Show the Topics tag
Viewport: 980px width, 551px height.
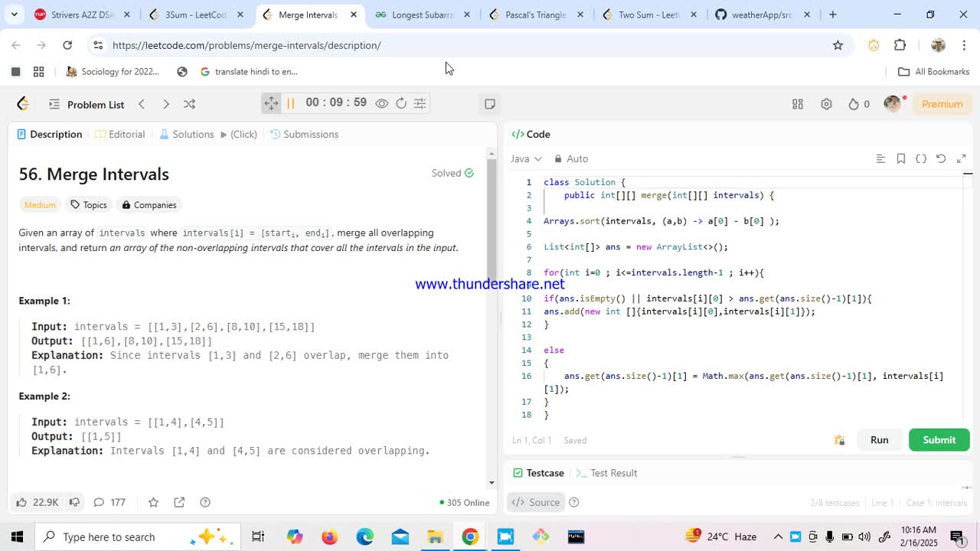tap(89, 205)
